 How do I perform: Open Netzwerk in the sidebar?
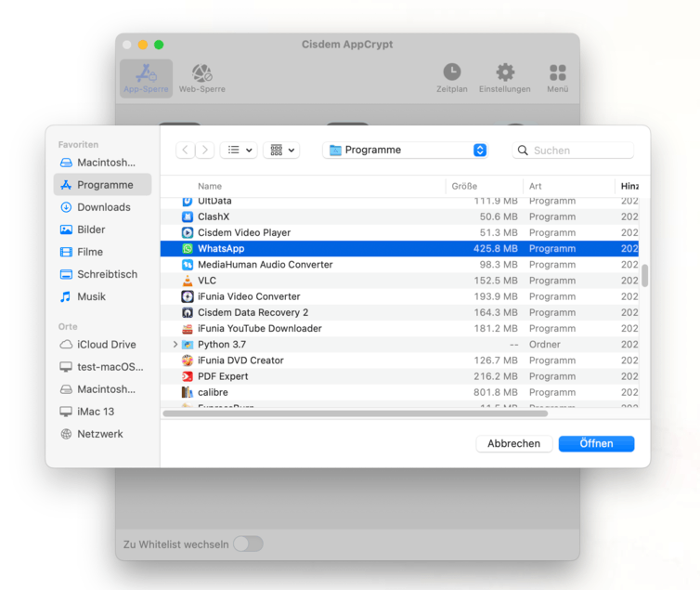tap(103, 434)
